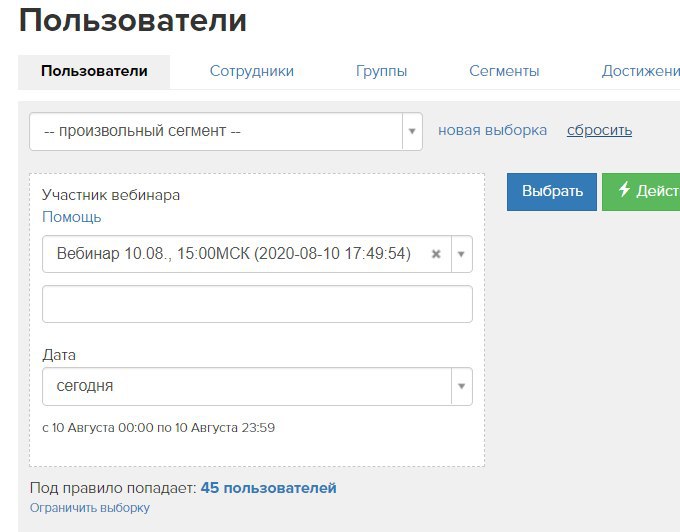Open the Вебинар 10.08 combo box
This screenshot has height=532, width=680.
coord(257,254)
